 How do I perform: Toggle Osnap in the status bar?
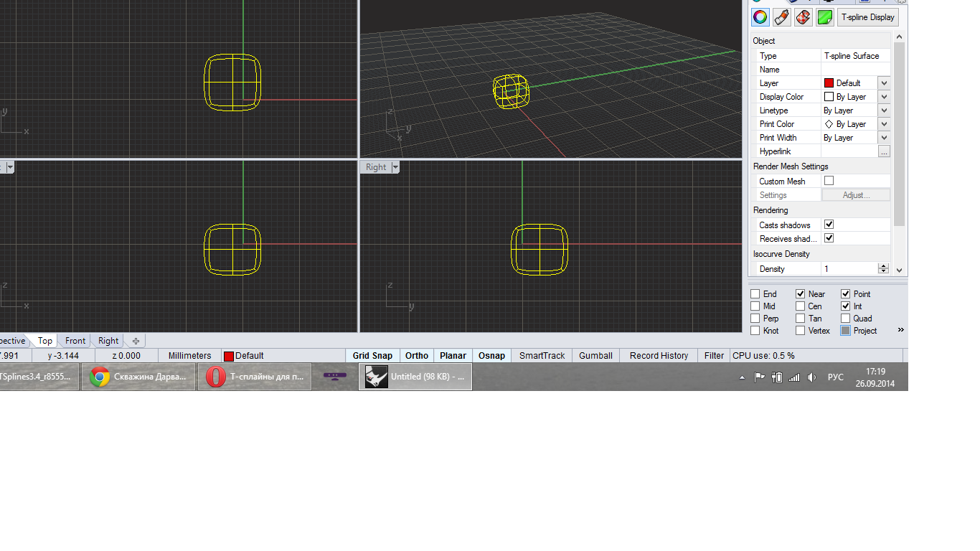492,356
